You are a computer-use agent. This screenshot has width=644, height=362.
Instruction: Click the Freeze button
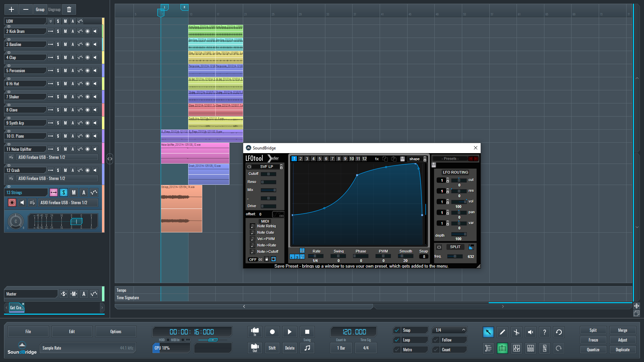coord(593,340)
